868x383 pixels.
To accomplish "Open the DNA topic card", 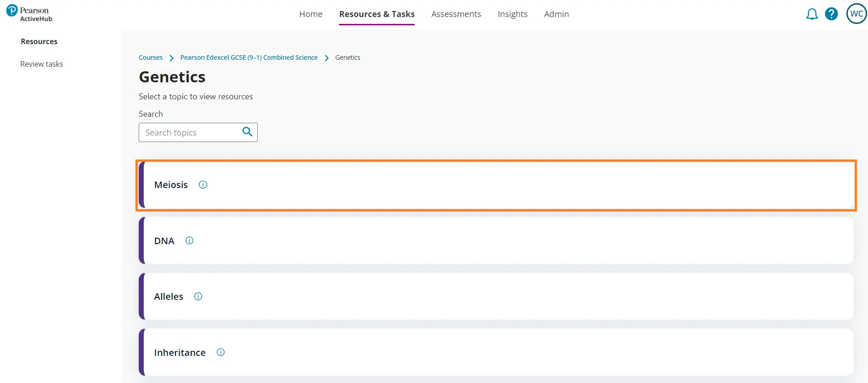I will tap(496, 240).
